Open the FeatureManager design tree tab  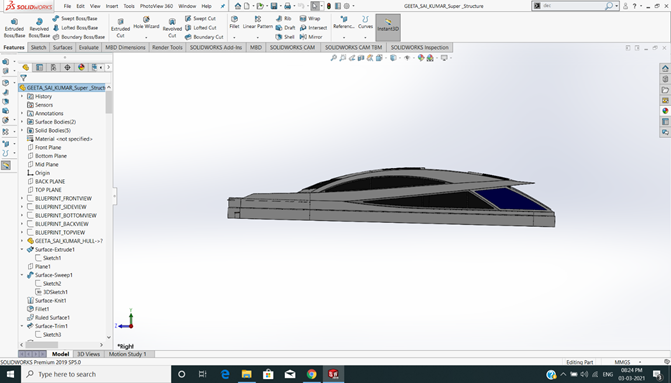[x=26, y=68]
